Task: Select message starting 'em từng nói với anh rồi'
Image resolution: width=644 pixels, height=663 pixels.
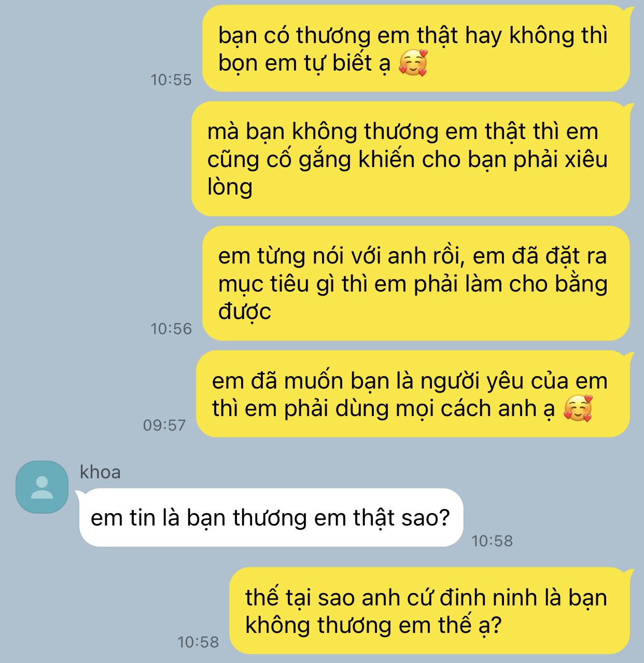Action: (x=416, y=283)
